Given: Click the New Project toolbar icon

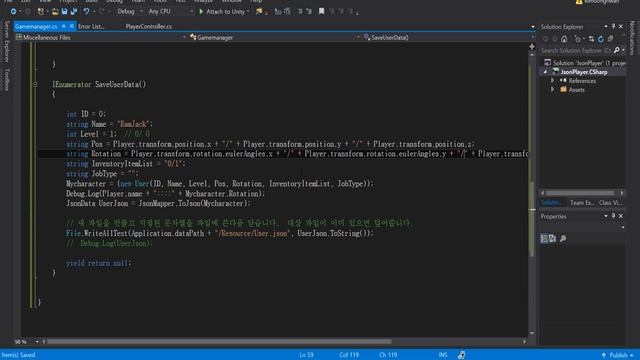Looking at the screenshot, I should [40, 11].
